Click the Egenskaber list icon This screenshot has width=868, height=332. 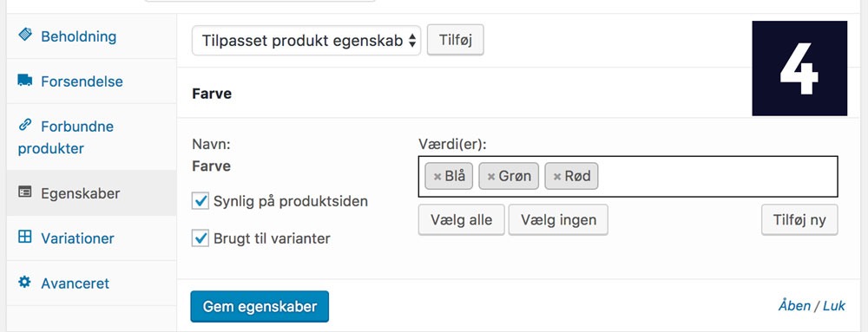pos(25,192)
